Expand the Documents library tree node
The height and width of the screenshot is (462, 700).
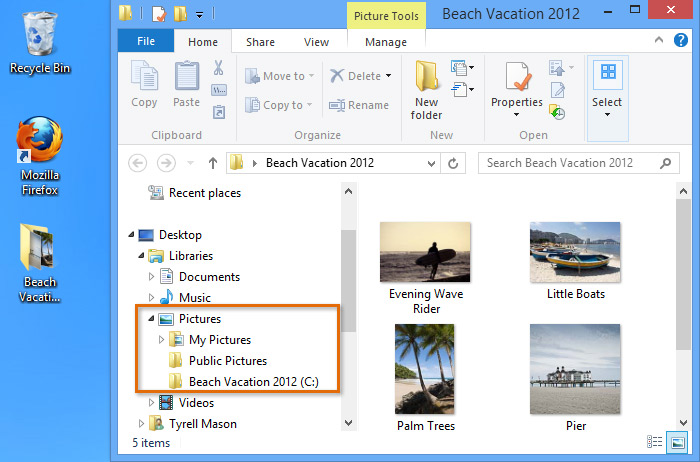[152, 277]
